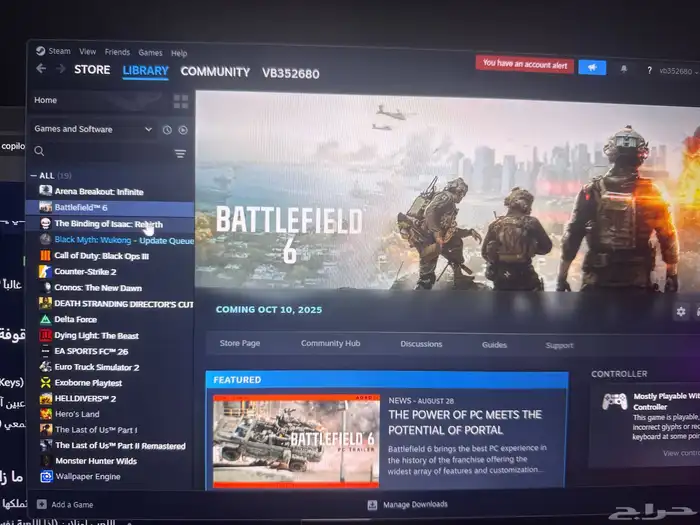Open the notifications bell
The width and height of the screenshot is (700, 525).
tap(624, 69)
